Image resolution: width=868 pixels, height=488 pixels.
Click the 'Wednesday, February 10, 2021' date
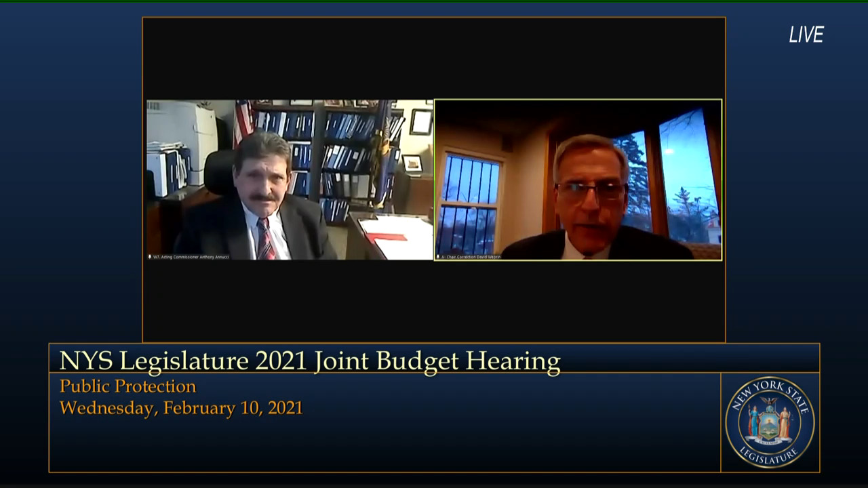[181, 408]
